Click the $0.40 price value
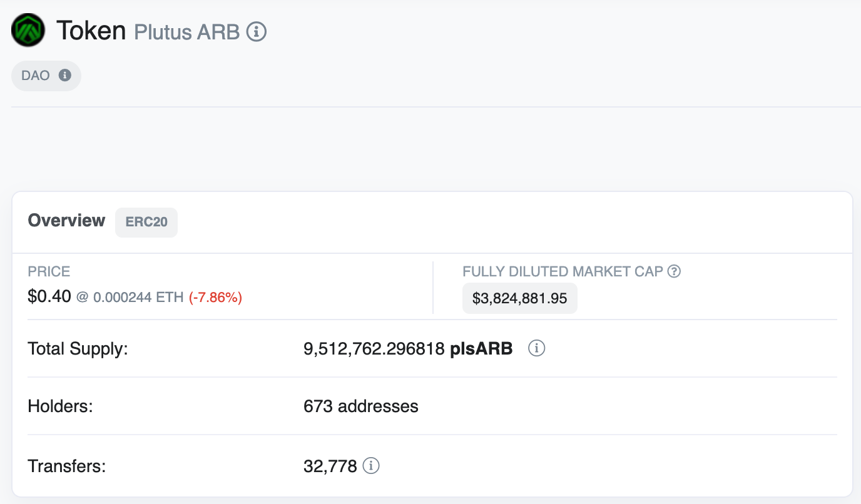This screenshot has height=504, width=861. 49,296
